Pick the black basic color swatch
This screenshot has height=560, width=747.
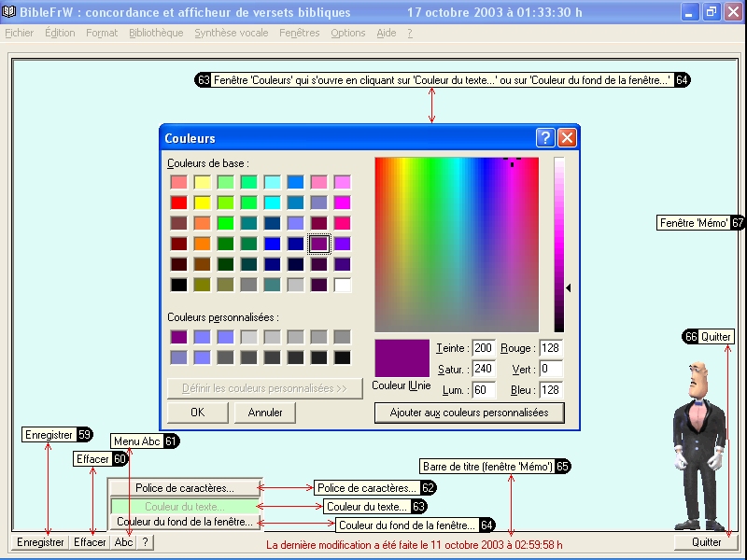178,285
